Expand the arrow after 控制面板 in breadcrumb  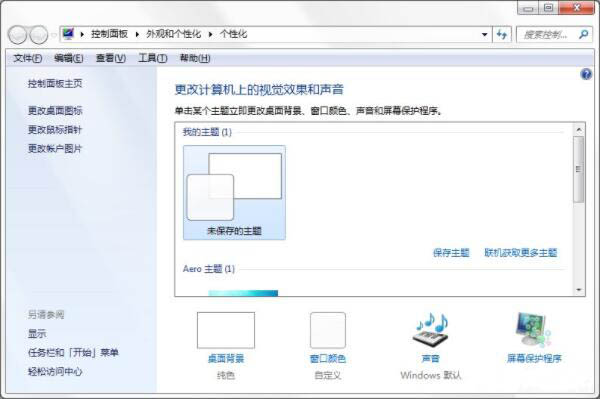(x=137, y=34)
